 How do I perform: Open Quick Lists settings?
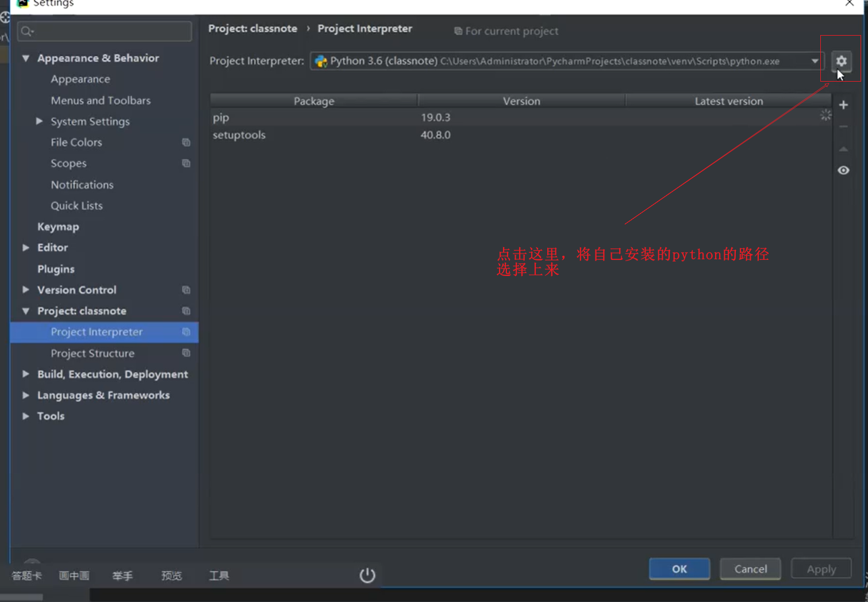76,205
